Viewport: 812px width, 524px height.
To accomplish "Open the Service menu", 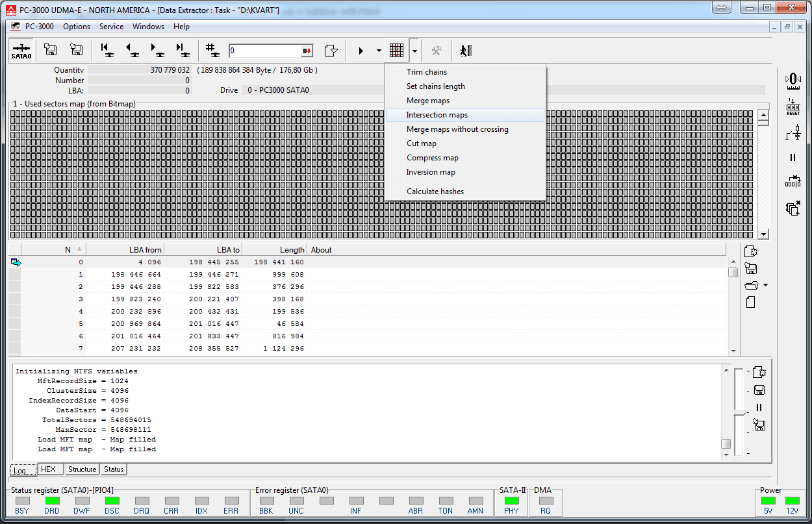I will point(111,27).
